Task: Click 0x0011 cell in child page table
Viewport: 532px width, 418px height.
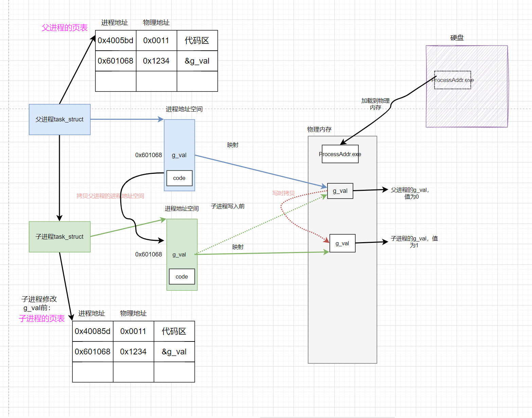Action: point(134,331)
